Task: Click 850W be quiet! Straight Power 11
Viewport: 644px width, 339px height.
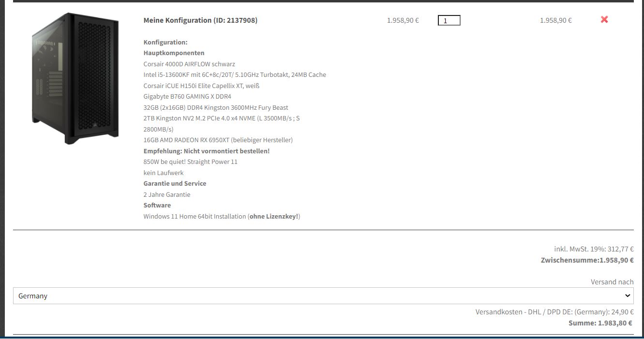Action: [x=191, y=162]
